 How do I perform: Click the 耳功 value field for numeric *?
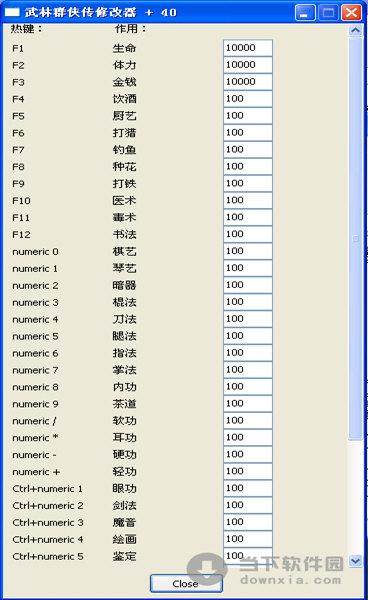(248, 437)
